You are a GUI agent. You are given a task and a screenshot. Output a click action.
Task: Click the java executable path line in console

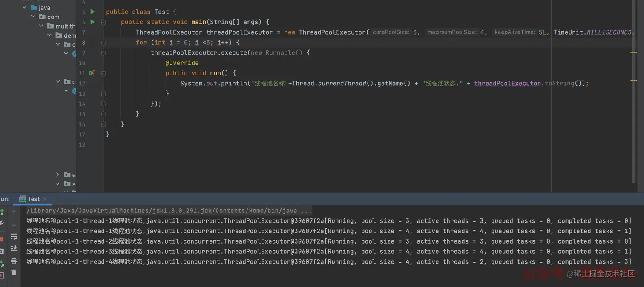coord(169,211)
